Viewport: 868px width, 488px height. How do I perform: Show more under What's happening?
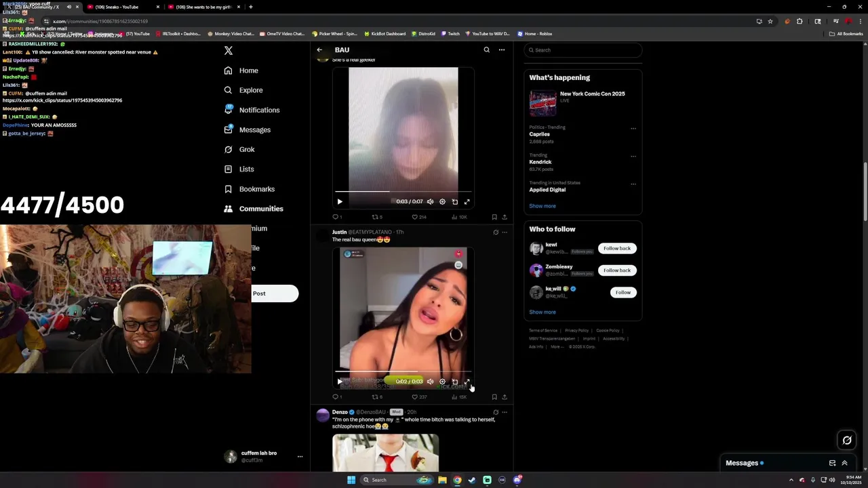click(x=542, y=206)
